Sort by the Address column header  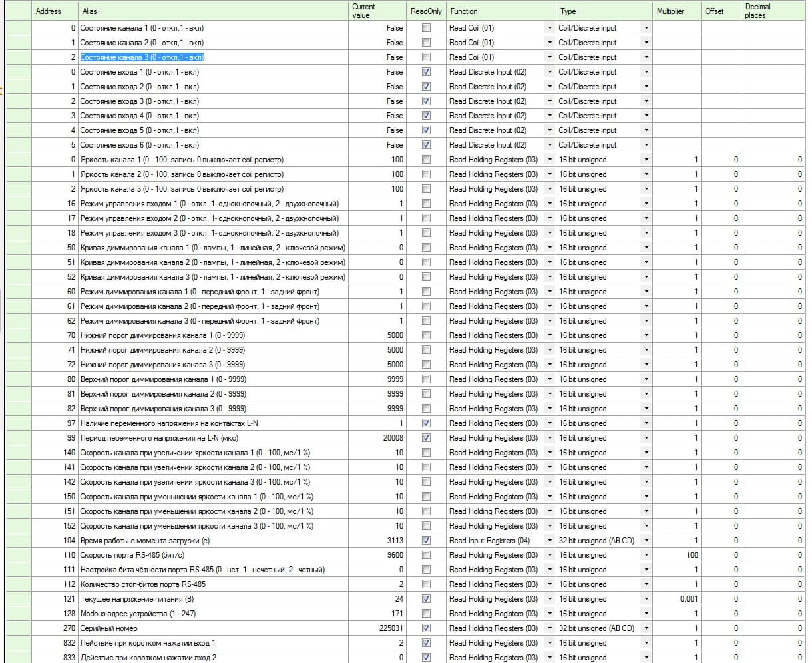[55, 11]
